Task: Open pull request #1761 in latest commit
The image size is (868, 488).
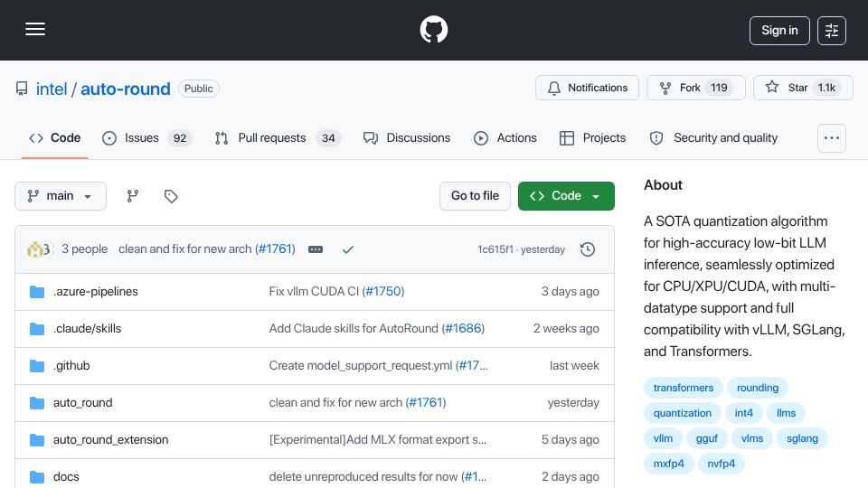Action: point(275,249)
